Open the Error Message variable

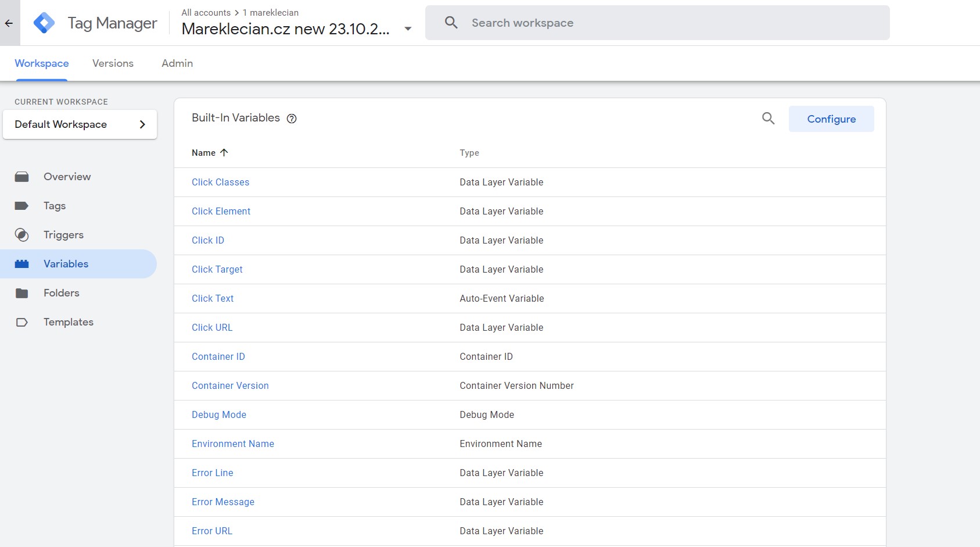point(223,502)
